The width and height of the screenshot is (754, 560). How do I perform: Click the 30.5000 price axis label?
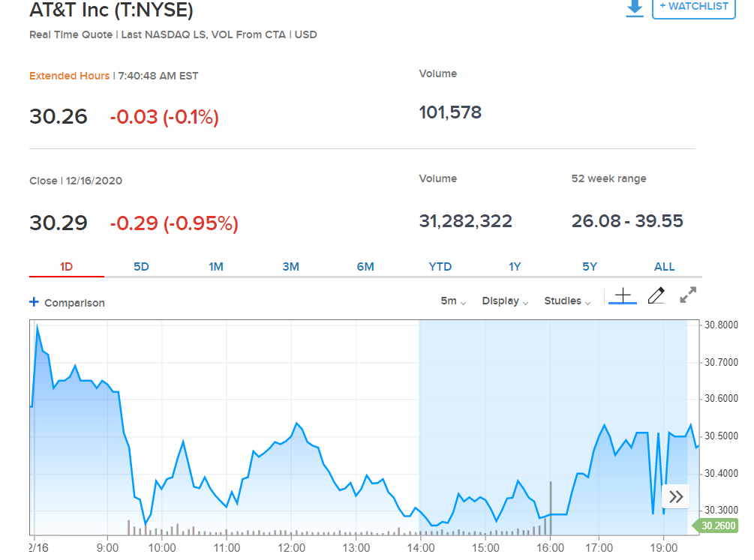point(721,436)
